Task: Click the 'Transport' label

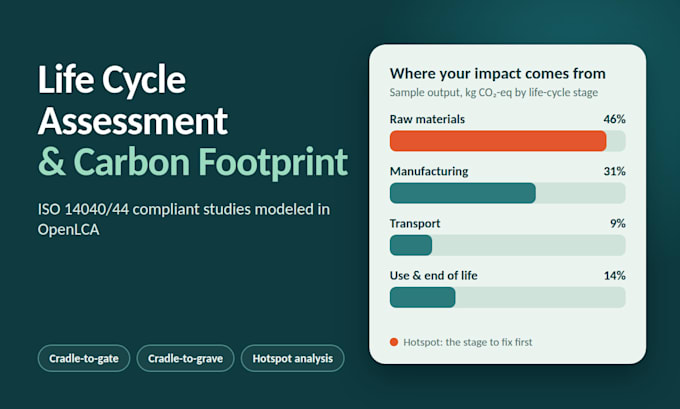Action: [x=415, y=223]
